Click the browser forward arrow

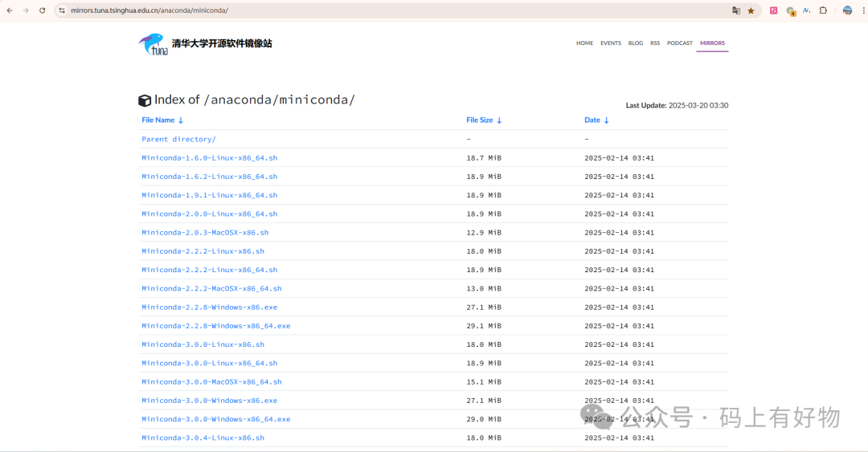[26, 10]
